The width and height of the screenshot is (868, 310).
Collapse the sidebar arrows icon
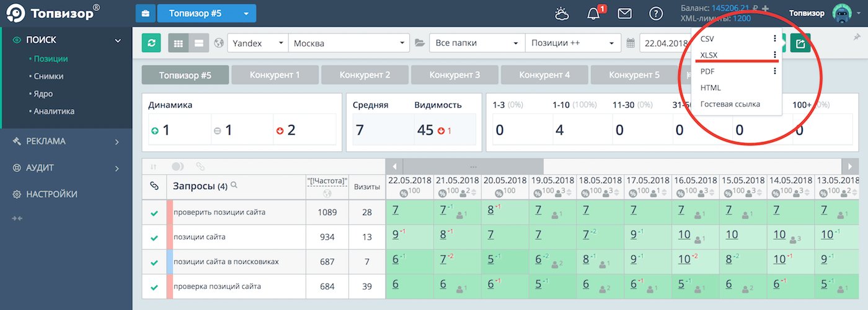pyautogui.click(x=17, y=218)
